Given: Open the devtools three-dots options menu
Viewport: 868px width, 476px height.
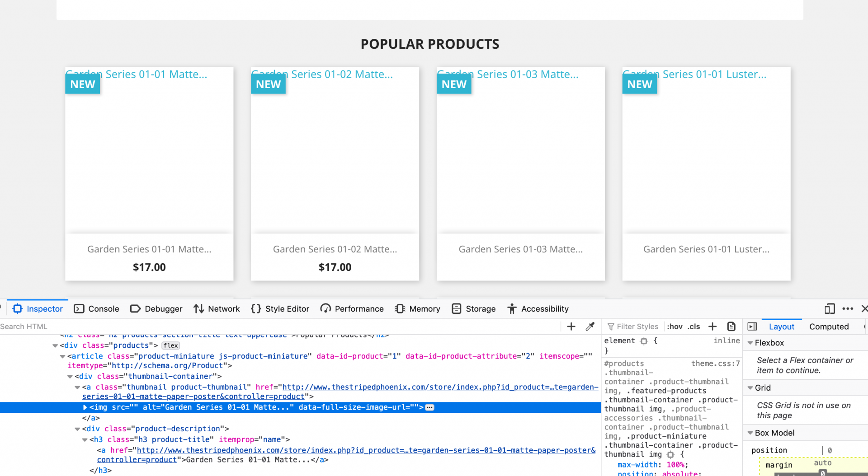Looking at the screenshot, I should click(x=848, y=309).
